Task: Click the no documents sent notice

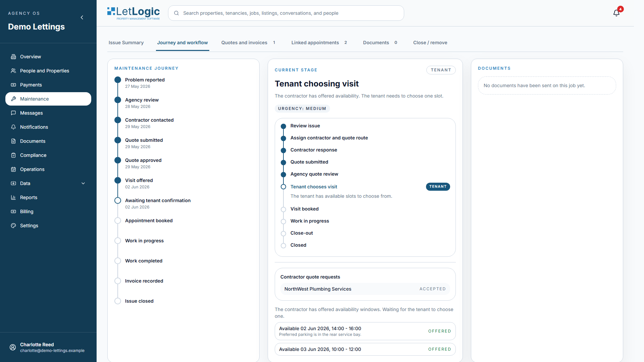Action: tap(547, 85)
